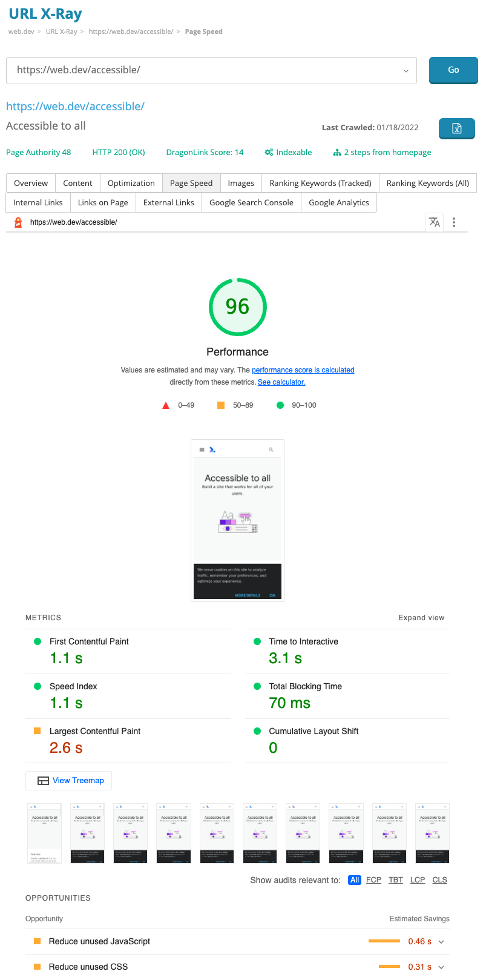Click the first filmstrip screenshot thumbnail
This screenshot has width=486, height=980.
pyautogui.click(x=45, y=833)
